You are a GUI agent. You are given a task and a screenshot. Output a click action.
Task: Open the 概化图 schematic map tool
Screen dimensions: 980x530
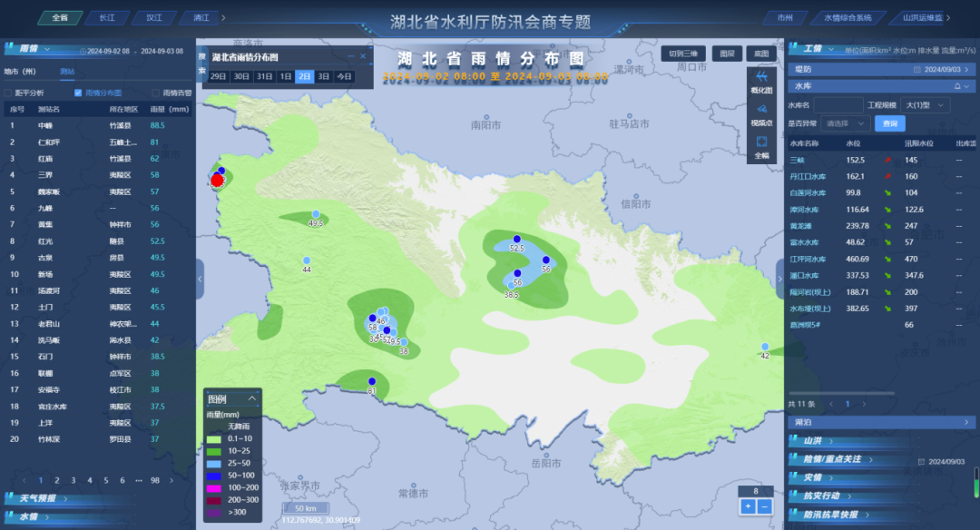coord(761,82)
